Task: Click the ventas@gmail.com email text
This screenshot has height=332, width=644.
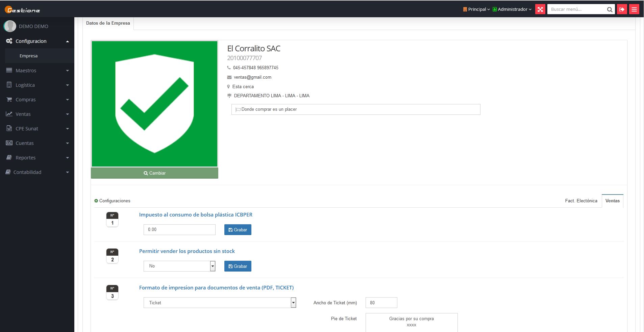Action: coord(252,77)
